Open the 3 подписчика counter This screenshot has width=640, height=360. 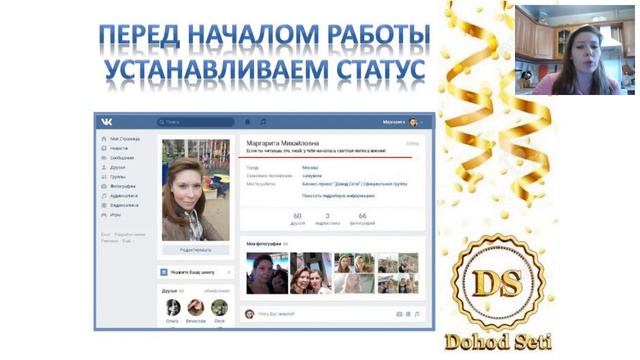(327, 218)
